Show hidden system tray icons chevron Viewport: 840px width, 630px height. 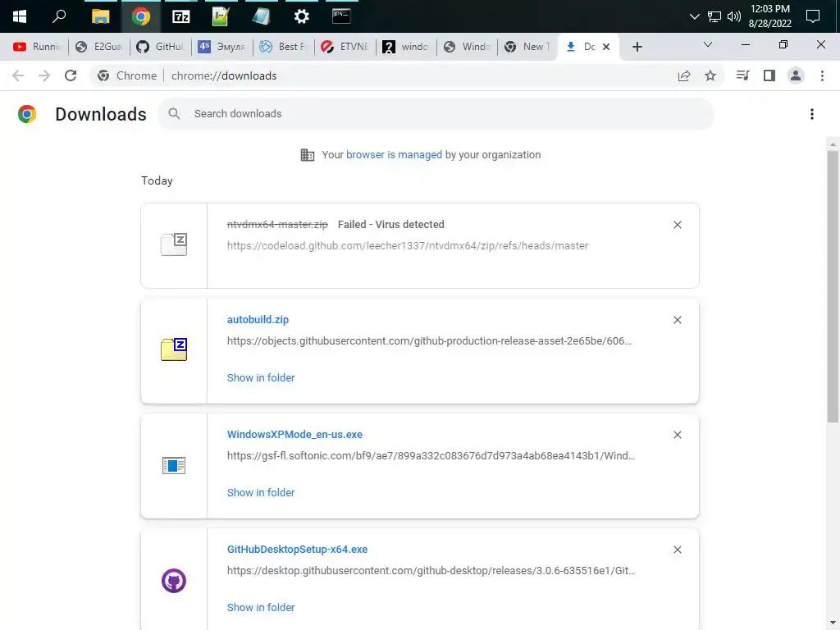pyautogui.click(x=695, y=16)
